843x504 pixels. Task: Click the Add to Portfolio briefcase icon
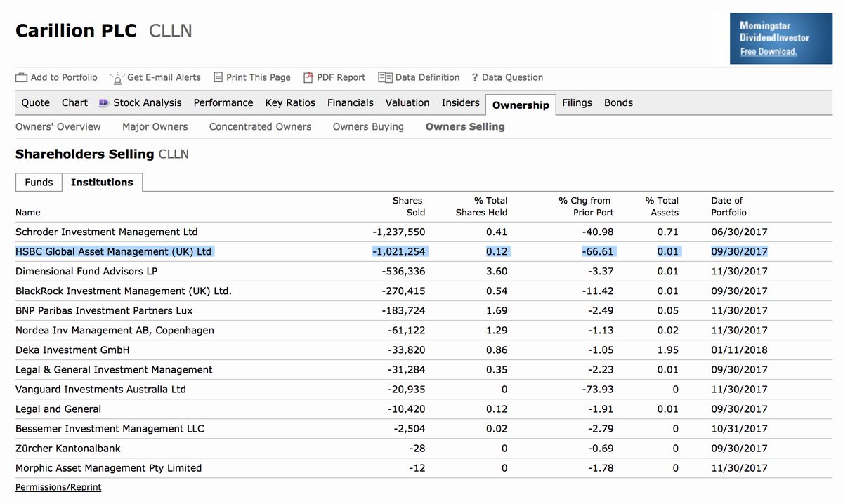pyautogui.click(x=21, y=78)
